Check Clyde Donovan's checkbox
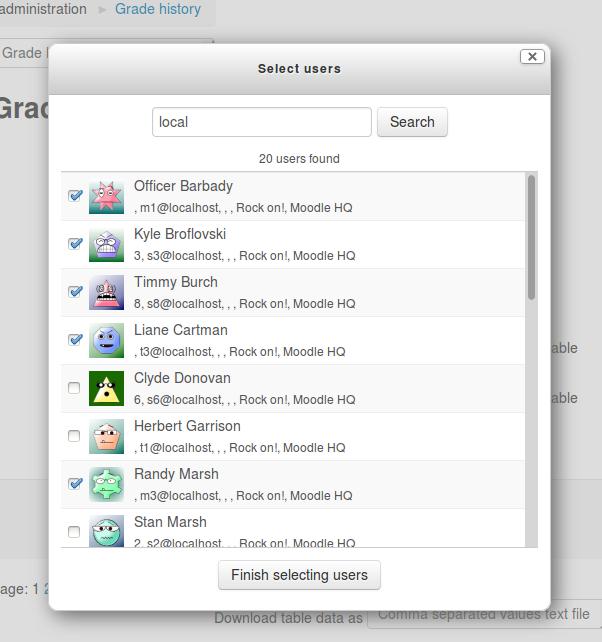 74,388
